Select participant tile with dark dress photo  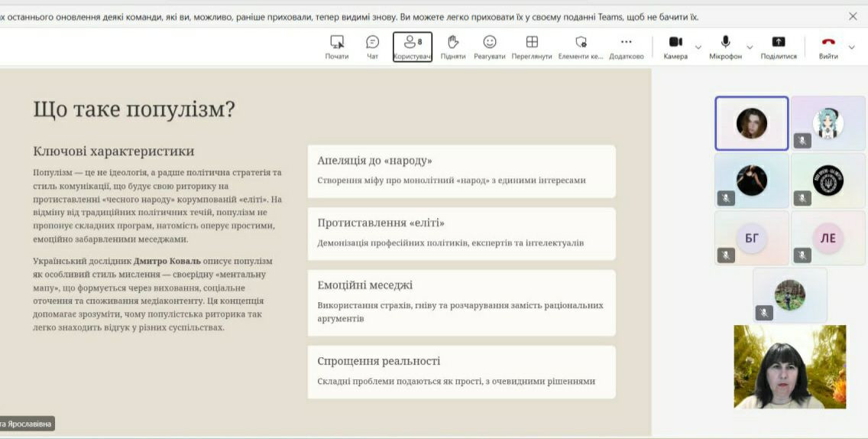[751, 180]
